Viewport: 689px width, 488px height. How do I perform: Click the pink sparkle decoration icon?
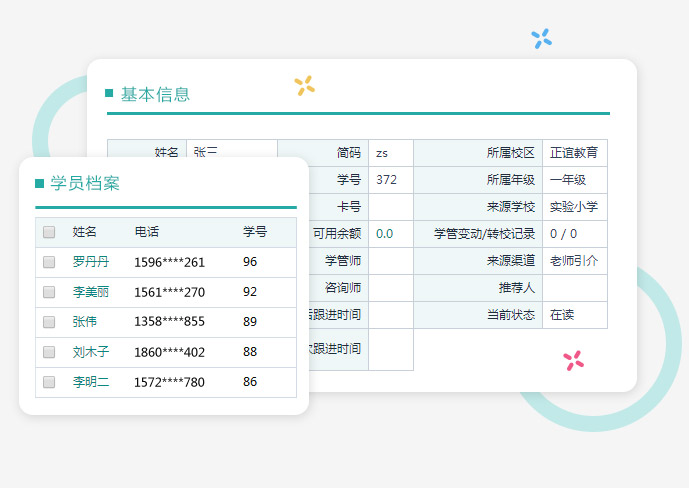573,361
